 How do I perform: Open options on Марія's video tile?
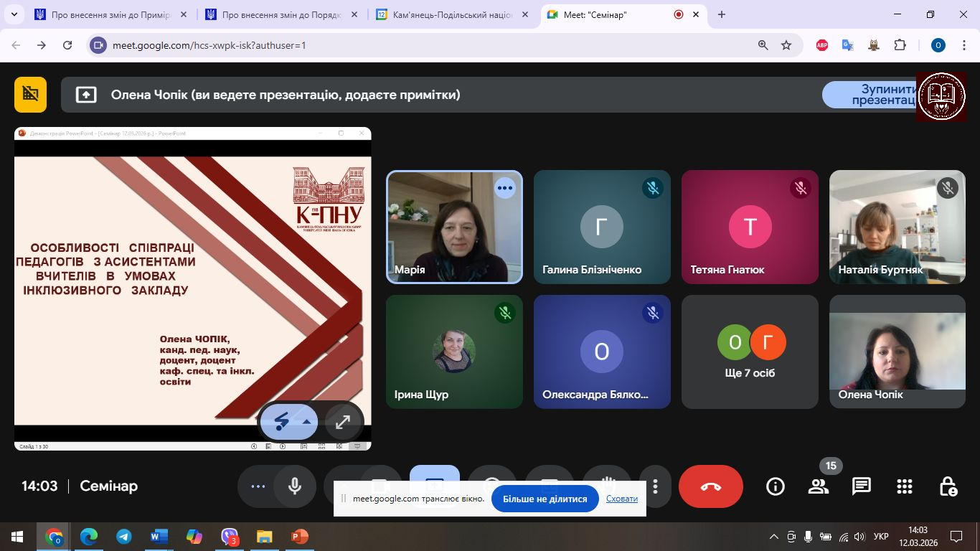coord(505,188)
